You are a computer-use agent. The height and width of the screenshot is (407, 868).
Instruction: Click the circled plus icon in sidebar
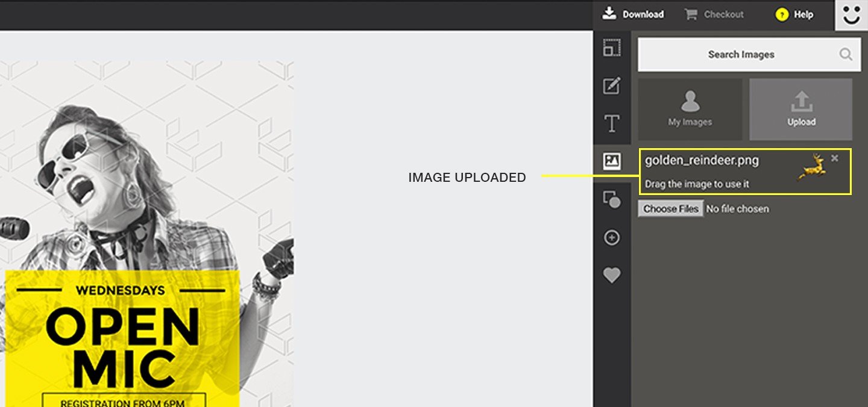coord(612,238)
